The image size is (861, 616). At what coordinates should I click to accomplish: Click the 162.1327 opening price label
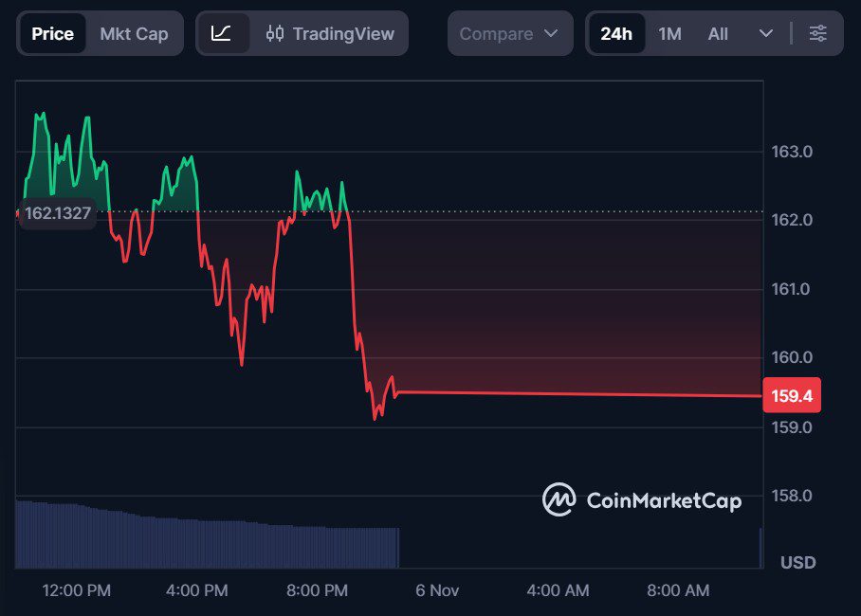[x=57, y=213]
